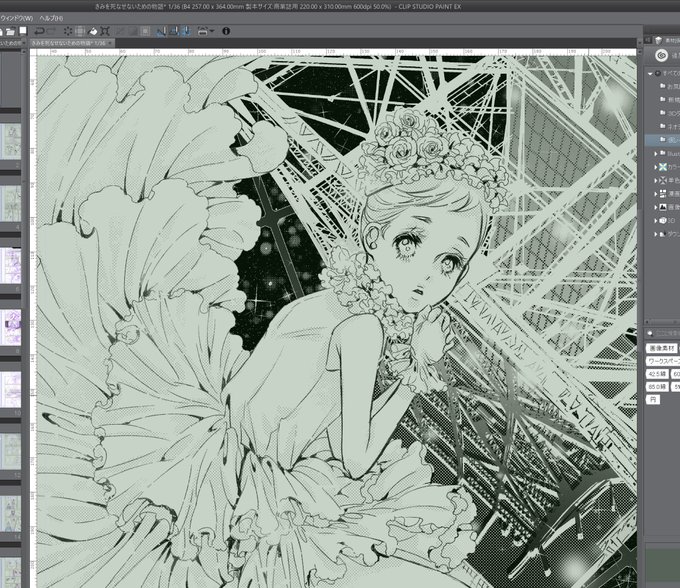Open page 14 thumbnail in page manager
The width and height of the screenshot is (680, 588).
coord(10,513)
